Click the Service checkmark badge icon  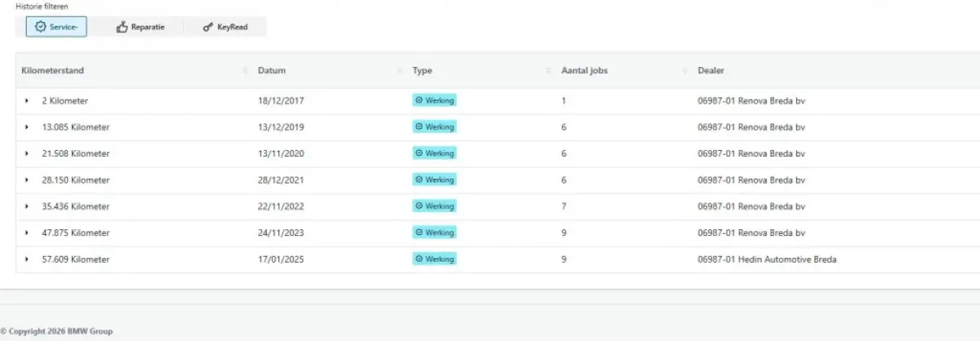click(40, 27)
